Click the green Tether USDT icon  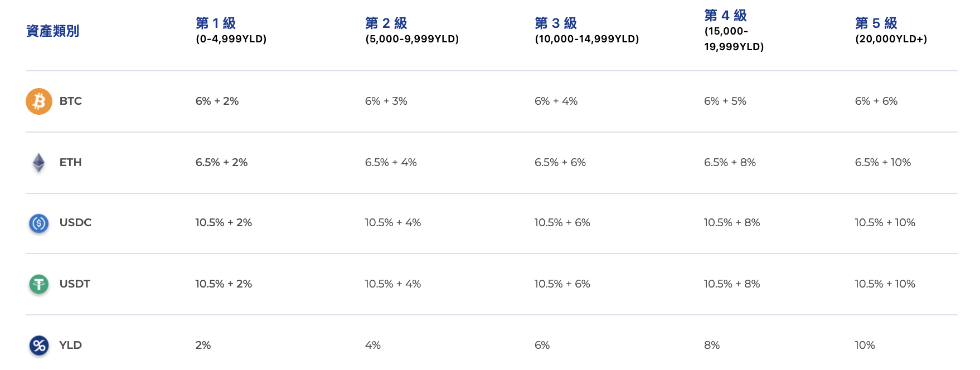coord(39,284)
